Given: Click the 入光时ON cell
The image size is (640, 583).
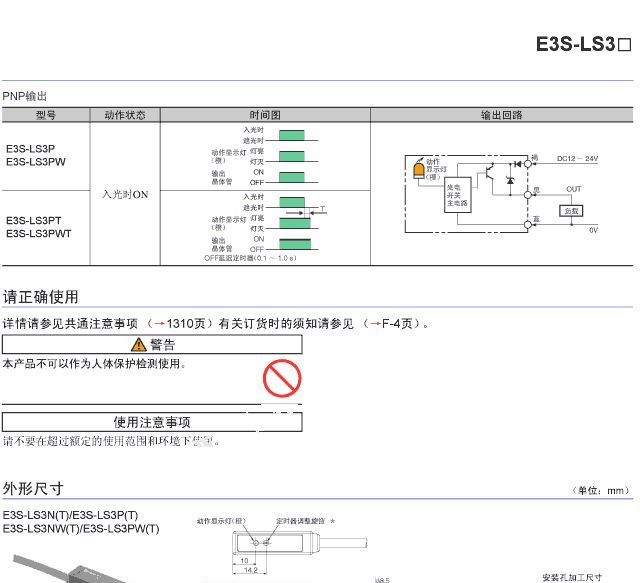Looking at the screenshot, I should click(125, 194).
